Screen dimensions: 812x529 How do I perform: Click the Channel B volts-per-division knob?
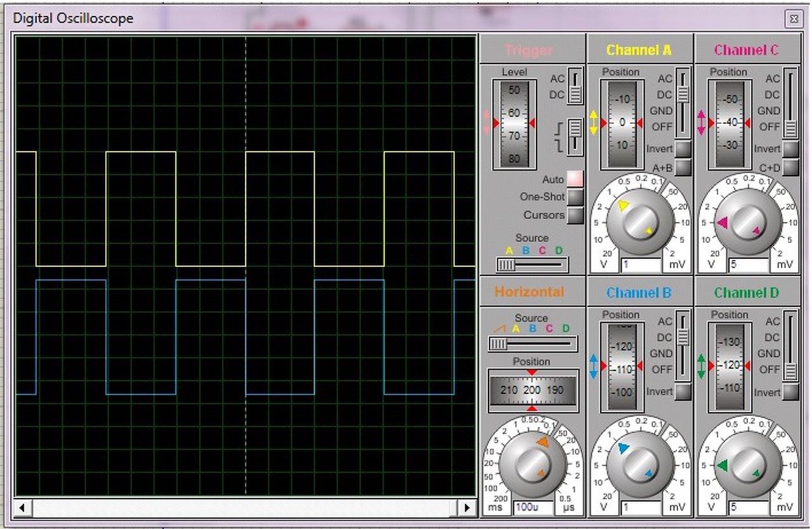pyautogui.click(x=639, y=465)
